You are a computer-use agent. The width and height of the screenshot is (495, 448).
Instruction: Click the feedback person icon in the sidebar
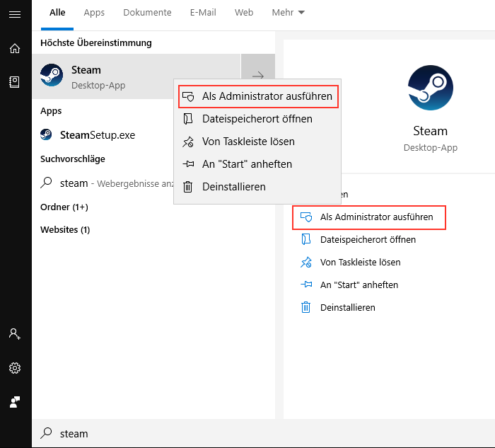pyautogui.click(x=15, y=402)
